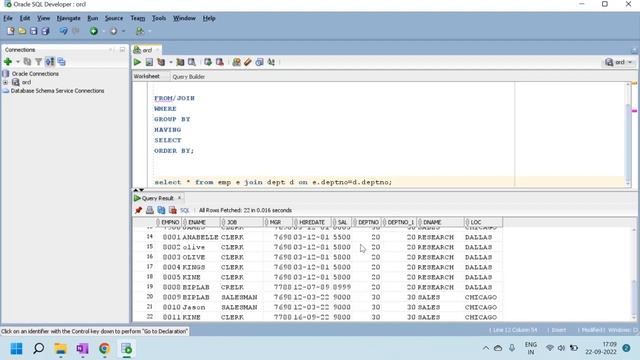Viewport: 640px width, 360px height.
Task: Click the editor vertical scrollbar
Action: tap(628, 134)
